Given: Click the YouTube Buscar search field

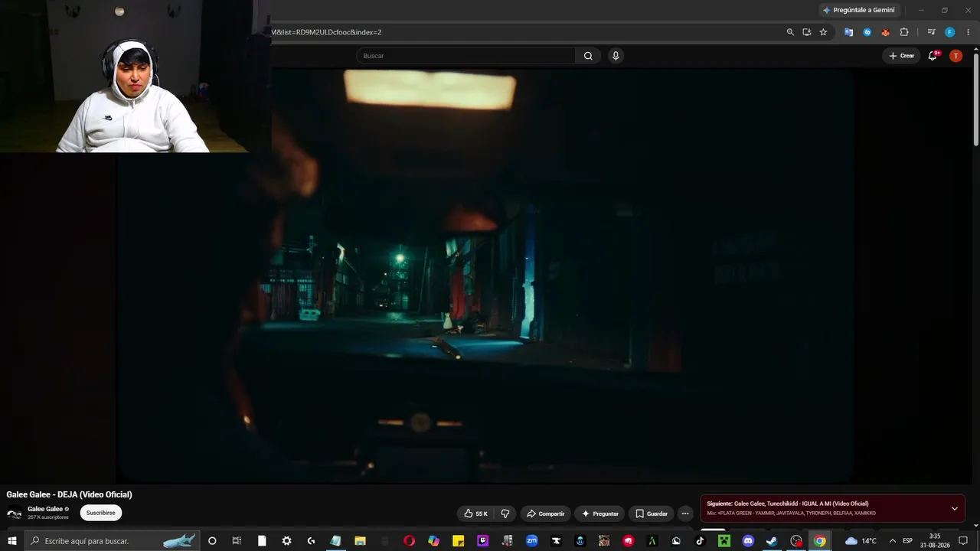Looking at the screenshot, I should (465, 56).
